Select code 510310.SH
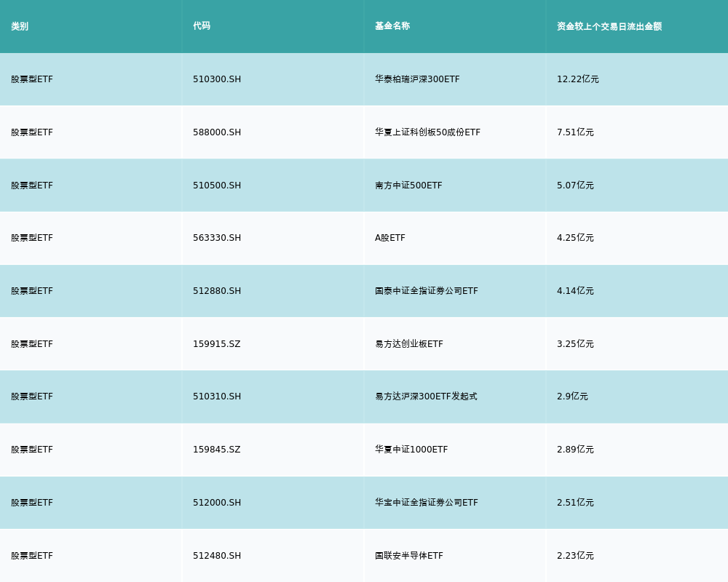The height and width of the screenshot is (582, 728). coord(217,396)
